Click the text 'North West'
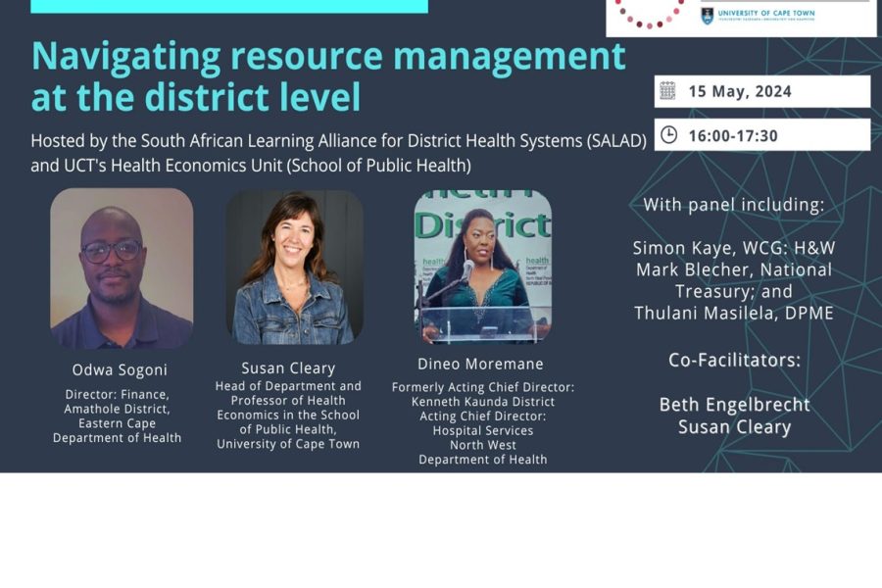 click(483, 445)
